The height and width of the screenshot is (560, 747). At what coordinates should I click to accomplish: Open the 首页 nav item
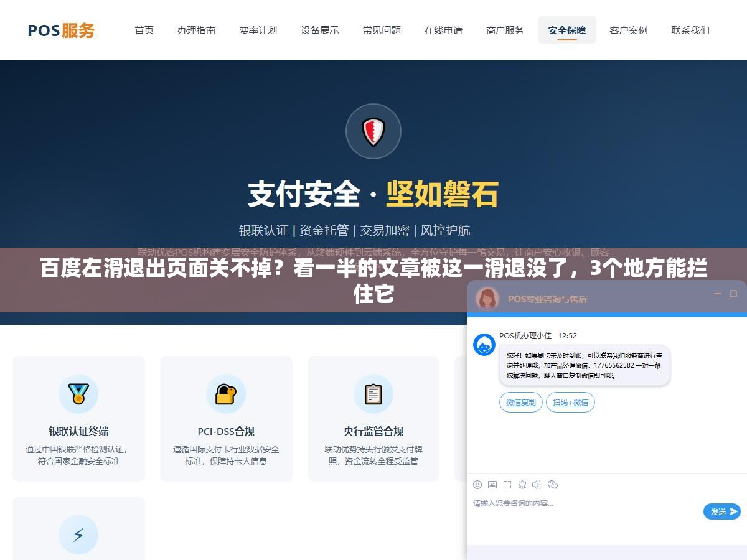pos(144,30)
